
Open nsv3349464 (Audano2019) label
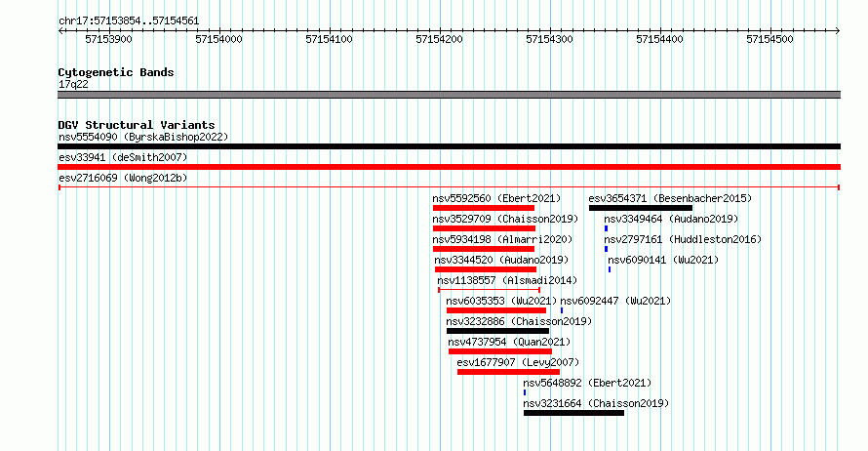(x=671, y=219)
